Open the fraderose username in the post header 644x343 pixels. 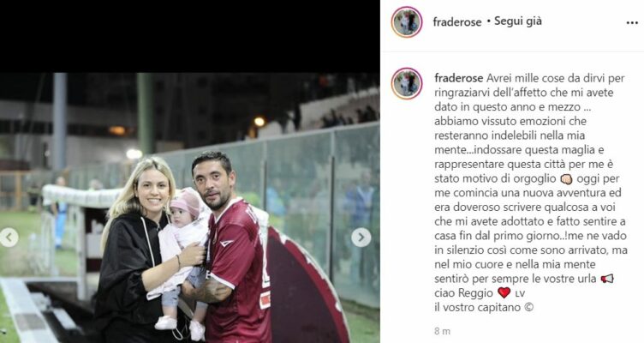457,22
